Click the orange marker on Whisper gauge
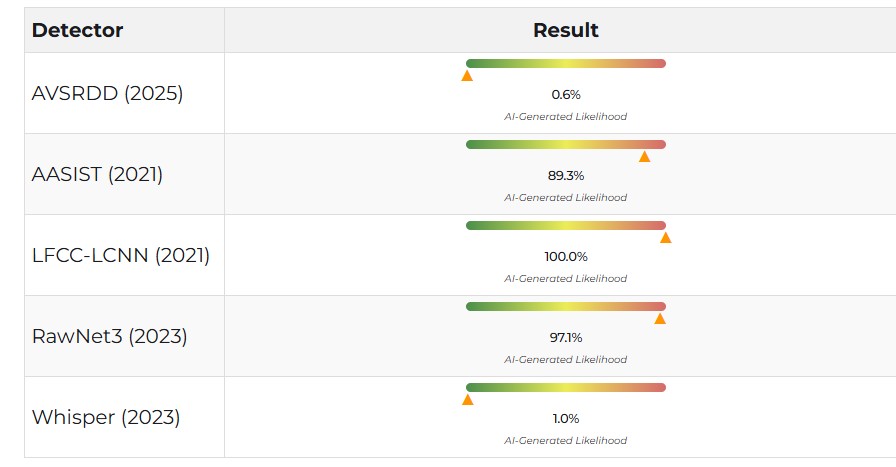The width and height of the screenshot is (896, 467). [467, 399]
